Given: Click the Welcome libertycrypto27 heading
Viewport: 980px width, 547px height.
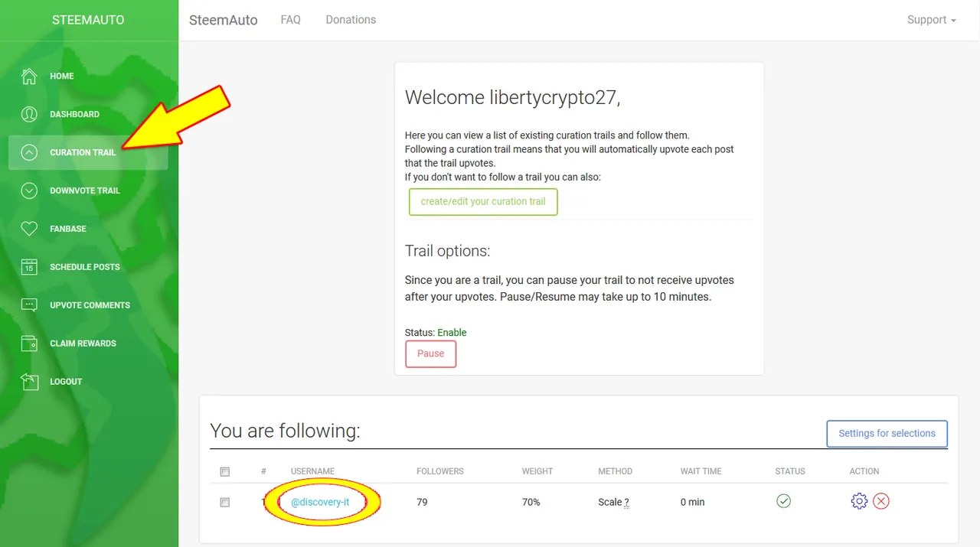Looking at the screenshot, I should click(x=512, y=98).
